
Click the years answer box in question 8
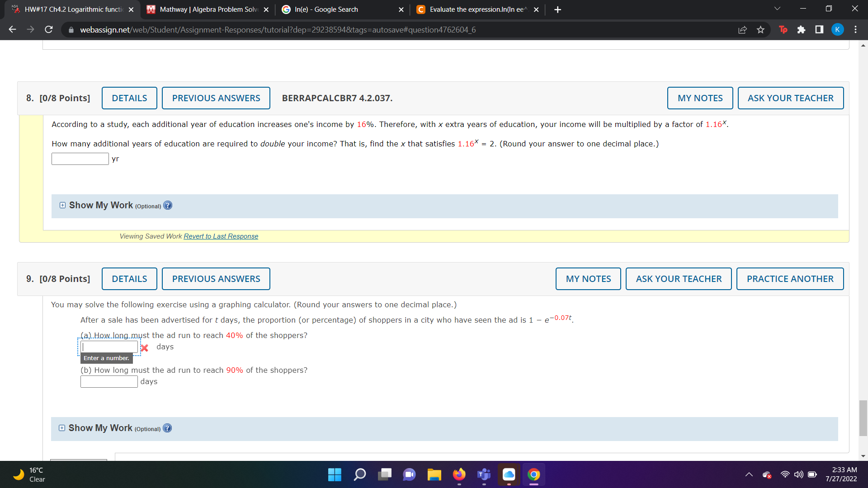80,159
